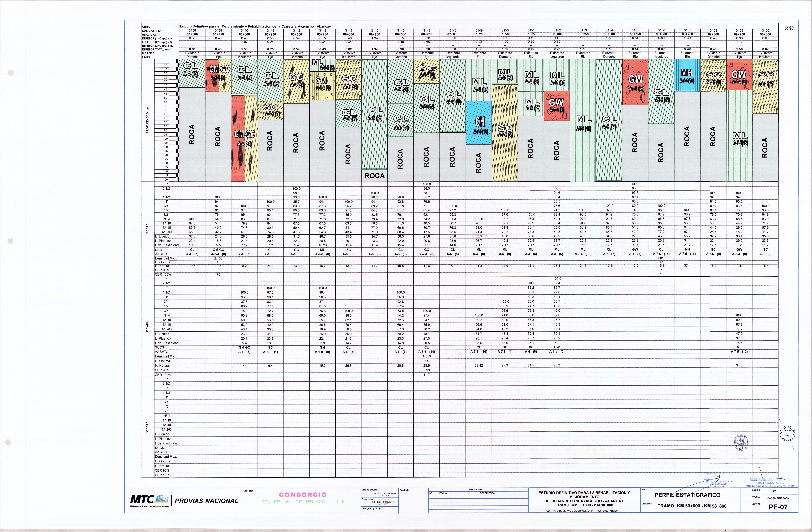
Task: Click the 'ESPESOR TOTAL (cm)' row label
Action: pyautogui.click(x=157, y=50)
